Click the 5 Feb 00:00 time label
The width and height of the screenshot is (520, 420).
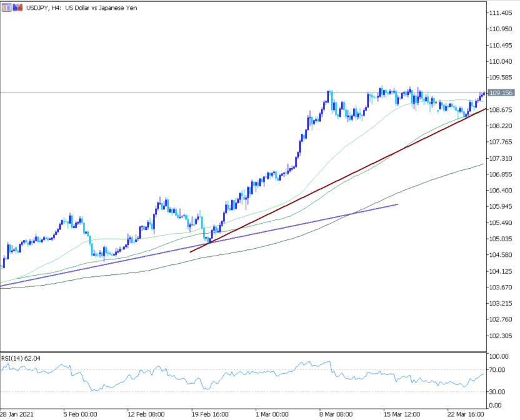[79, 414]
